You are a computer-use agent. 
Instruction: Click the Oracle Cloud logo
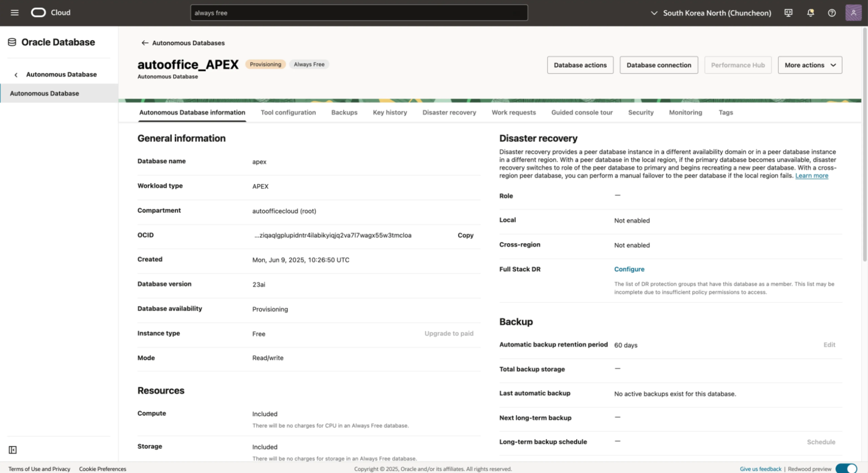point(51,12)
